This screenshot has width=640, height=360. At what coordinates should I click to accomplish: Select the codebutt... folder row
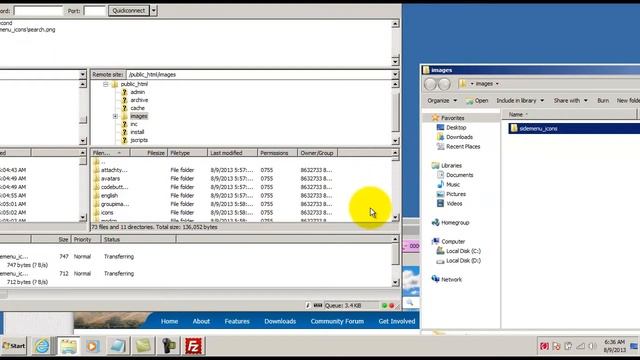241,187
